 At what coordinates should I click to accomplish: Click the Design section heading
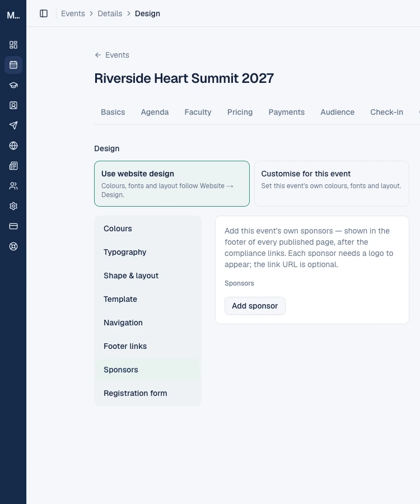[x=107, y=148]
